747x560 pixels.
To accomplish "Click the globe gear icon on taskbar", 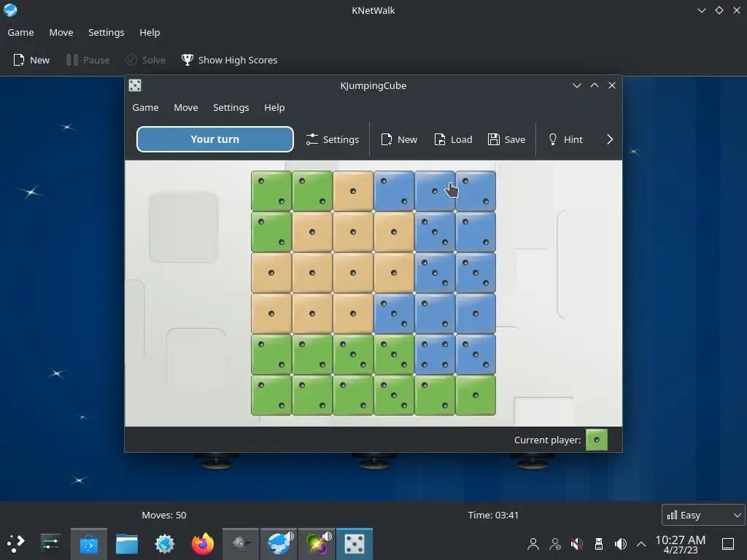I will click(x=165, y=544).
